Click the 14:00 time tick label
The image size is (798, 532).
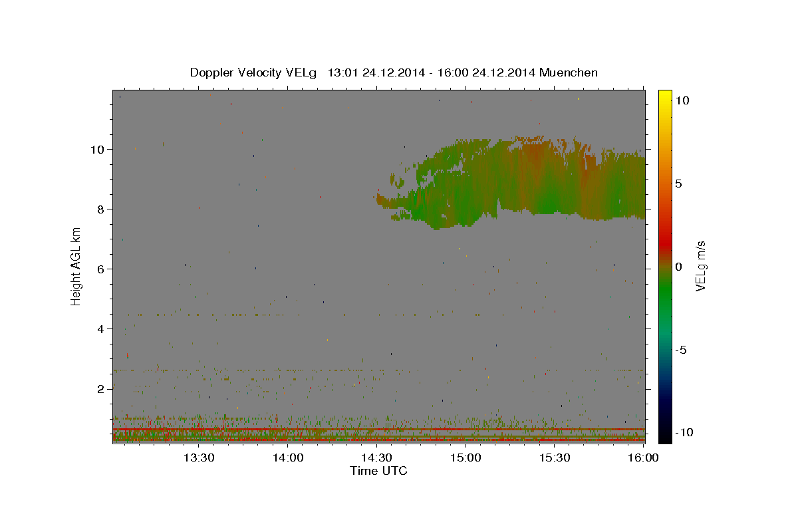click(x=288, y=458)
